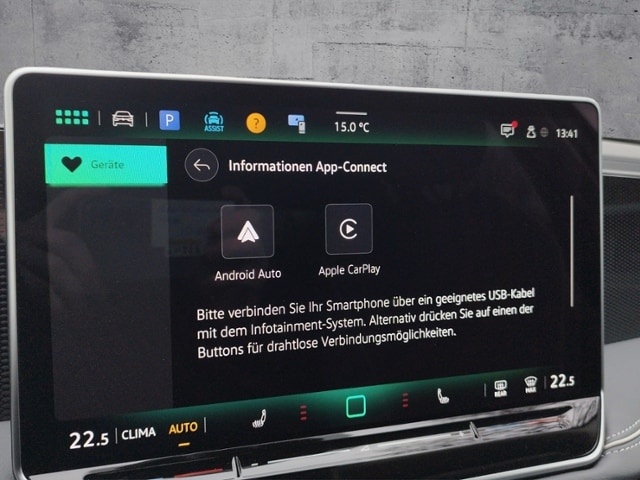The width and height of the screenshot is (640, 480).
Task: Go back with the arrow button
Action: tap(201, 166)
